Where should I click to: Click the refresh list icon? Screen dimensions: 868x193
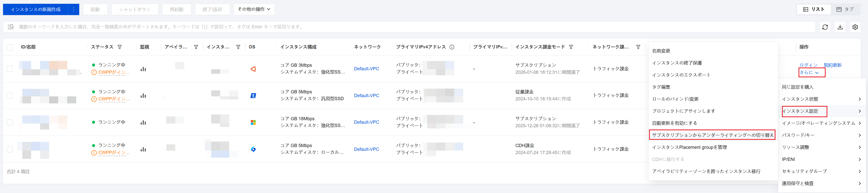pos(825,27)
